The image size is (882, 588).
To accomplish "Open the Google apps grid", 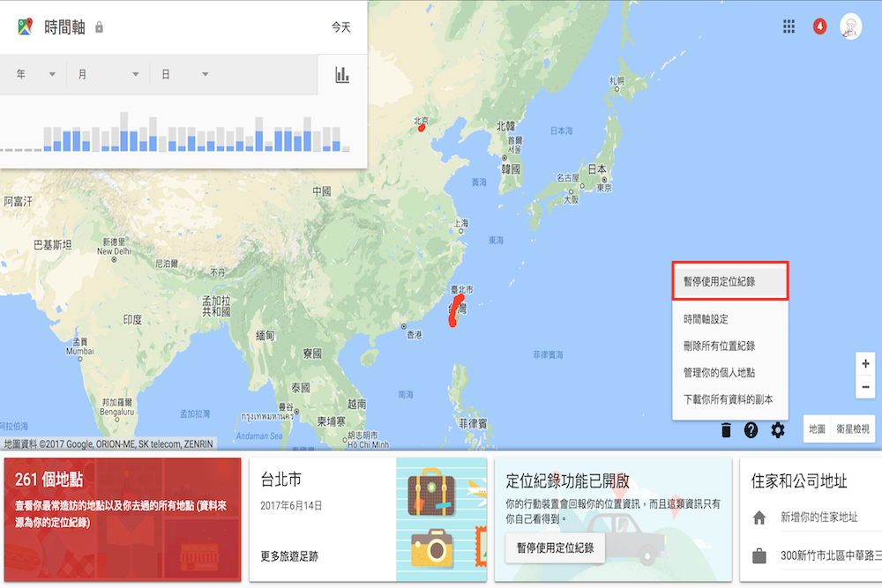I will 789,26.
